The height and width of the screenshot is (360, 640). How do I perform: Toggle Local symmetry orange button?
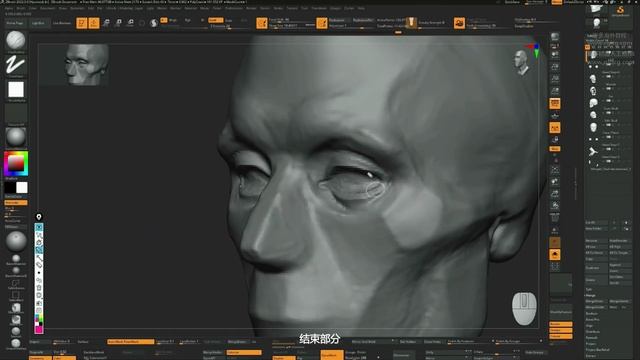click(x=555, y=128)
